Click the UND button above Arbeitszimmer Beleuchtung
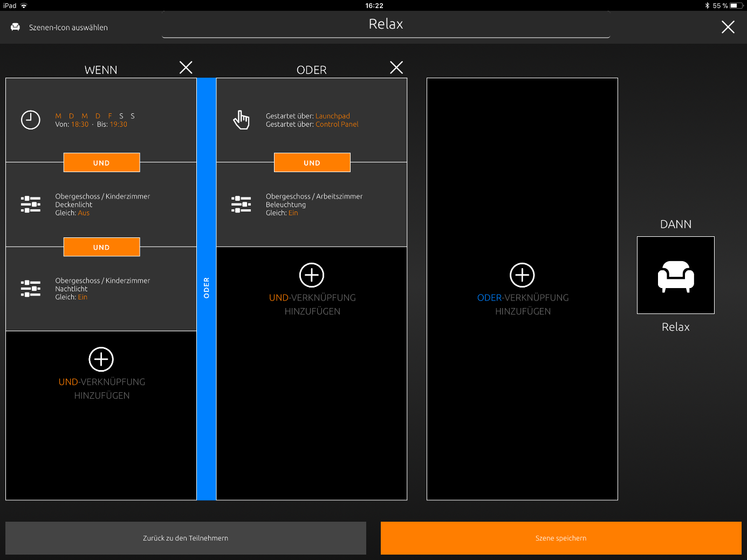This screenshot has height=560, width=747. 312,162
